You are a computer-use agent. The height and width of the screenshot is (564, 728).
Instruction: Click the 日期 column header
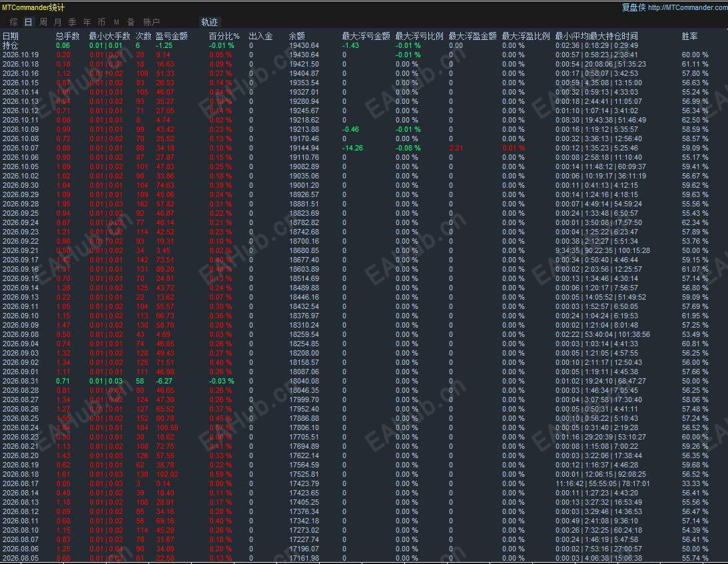point(11,36)
